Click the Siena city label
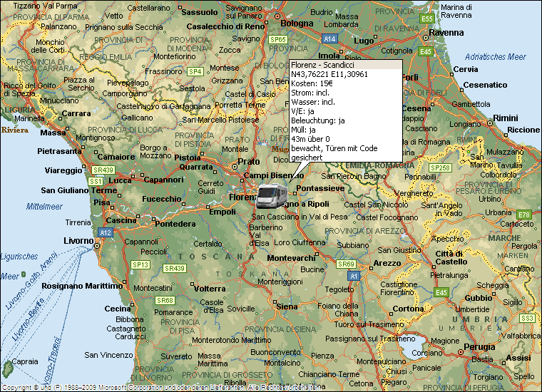 [287, 306]
